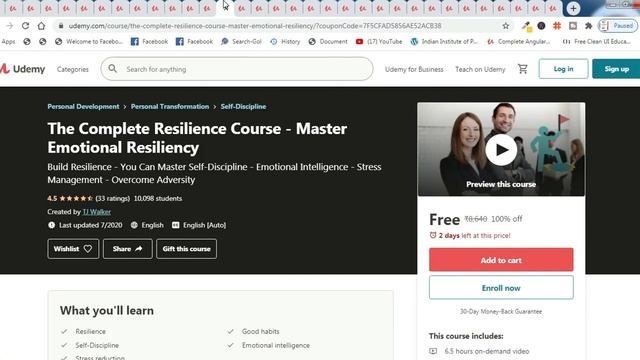Viewport: 640px width, 360px height.
Task: Click the Add to cart button
Action: [501, 260]
